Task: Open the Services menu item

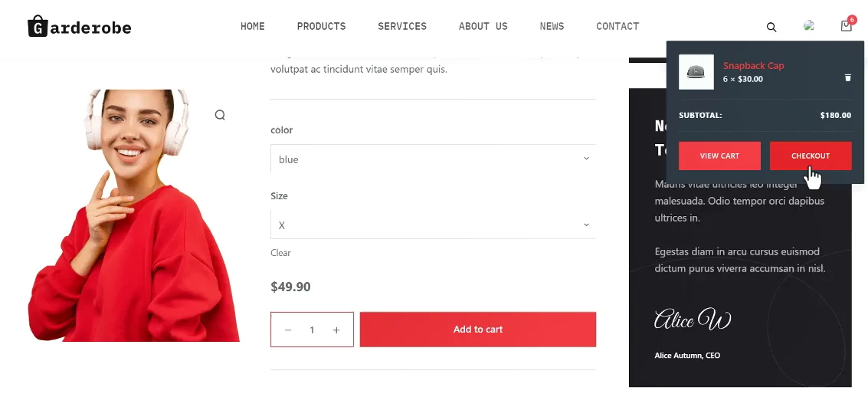Action: [402, 26]
